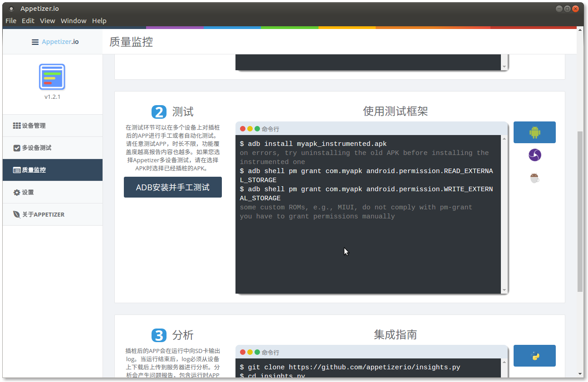This screenshot has height=382, width=588.
Task: Click the Appetizer.io title bar app icon
Action: click(x=11, y=9)
